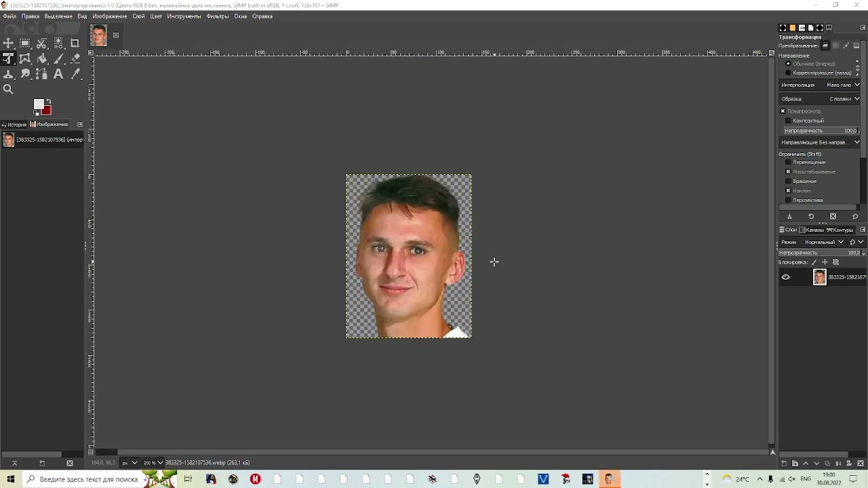Switch to the Каналы tab
This screenshot has height=488, width=868.
(x=812, y=230)
